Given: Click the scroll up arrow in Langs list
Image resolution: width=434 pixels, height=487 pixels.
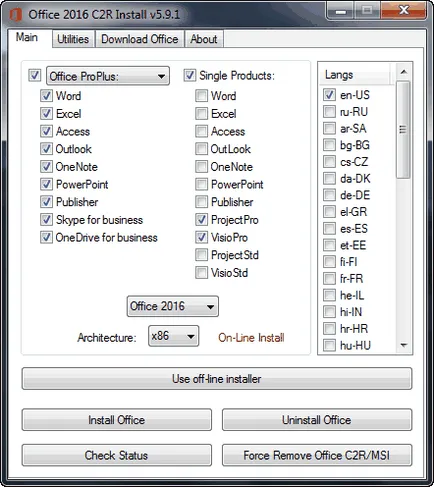Looking at the screenshot, I should coord(404,72).
